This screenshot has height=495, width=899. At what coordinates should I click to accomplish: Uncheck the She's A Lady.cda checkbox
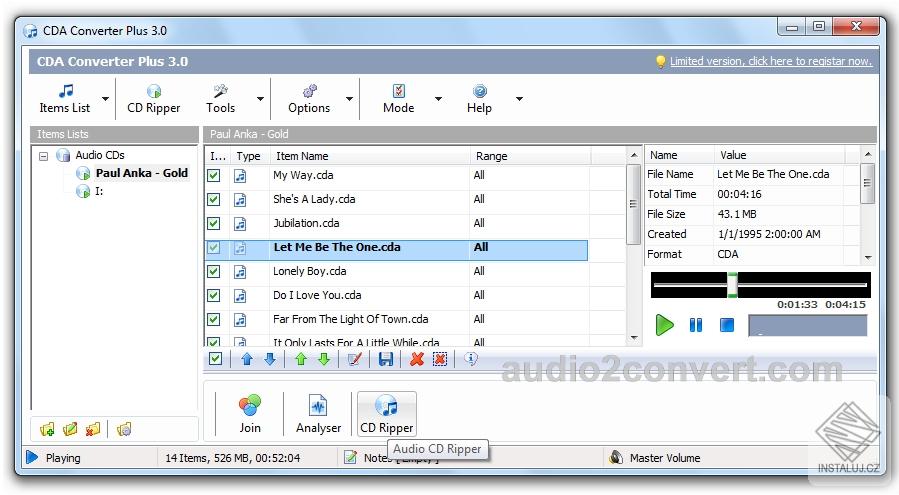[214, 200]
